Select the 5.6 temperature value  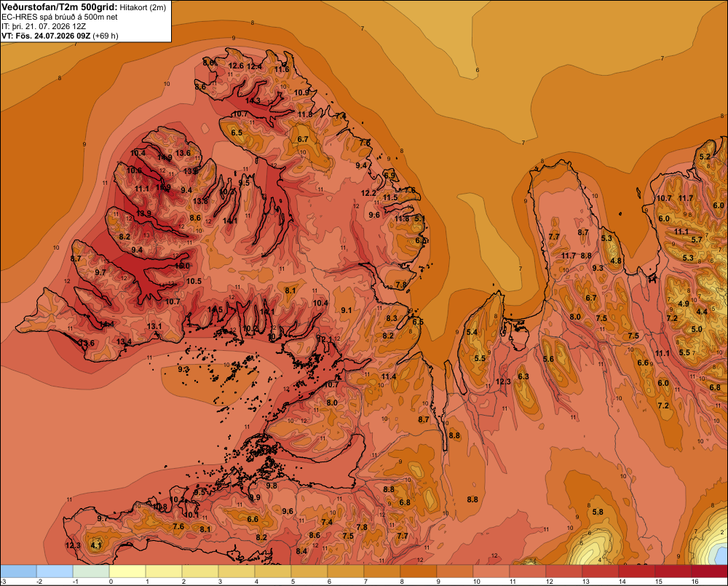tap(548, 359)
